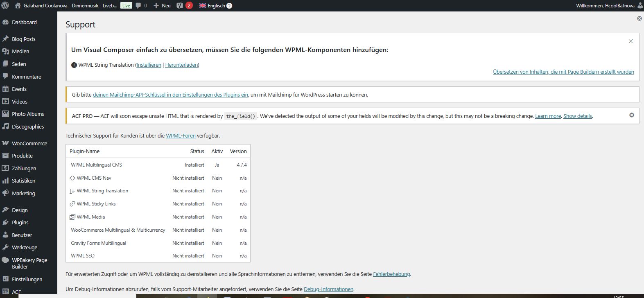Click the Dashboard gauge icon in sidebar
644x298 pixels.
(5, 23)
